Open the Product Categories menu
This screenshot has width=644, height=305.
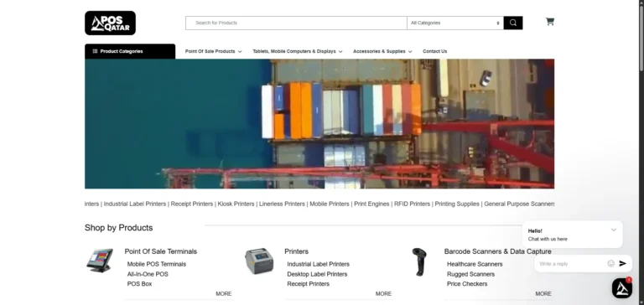(130, 51)
